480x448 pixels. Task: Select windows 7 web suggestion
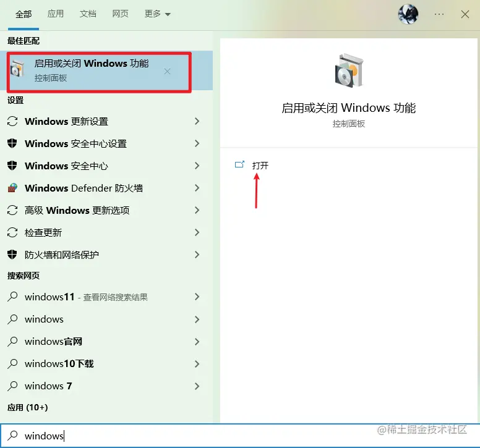coord(106,386)
